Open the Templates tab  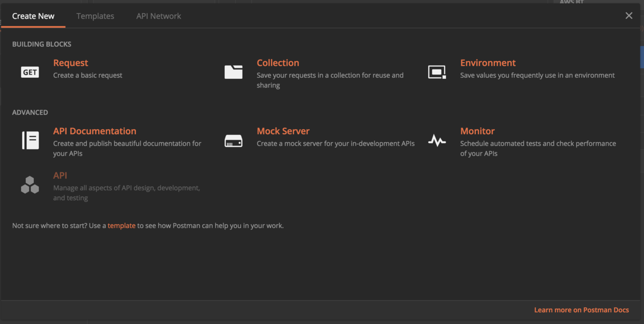[95, 16]
